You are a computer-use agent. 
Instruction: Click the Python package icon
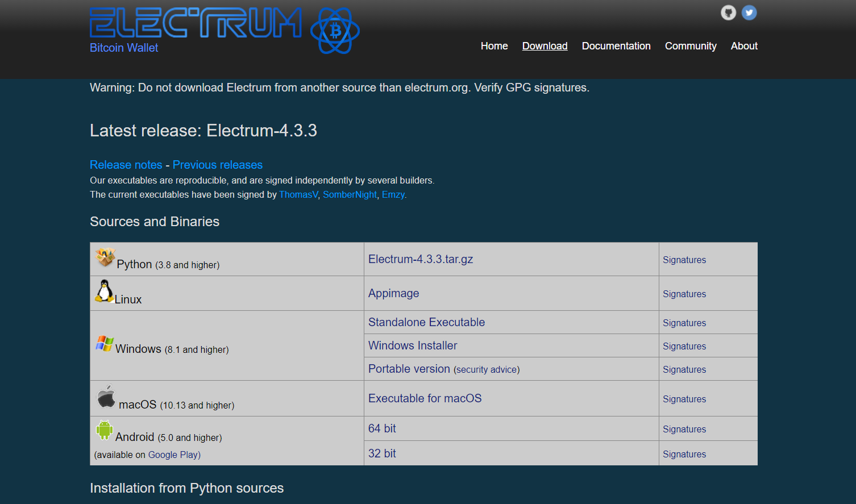coord(105,257)
